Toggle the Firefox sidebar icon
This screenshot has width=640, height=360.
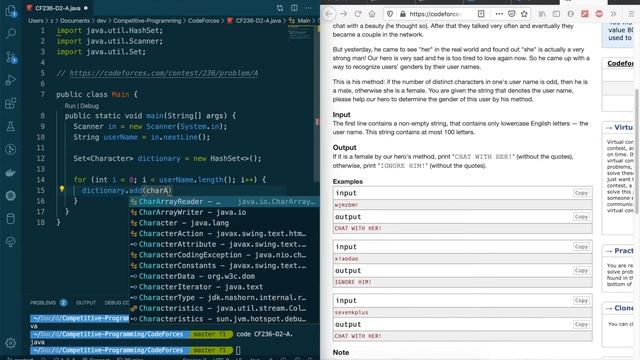(556, 14)
